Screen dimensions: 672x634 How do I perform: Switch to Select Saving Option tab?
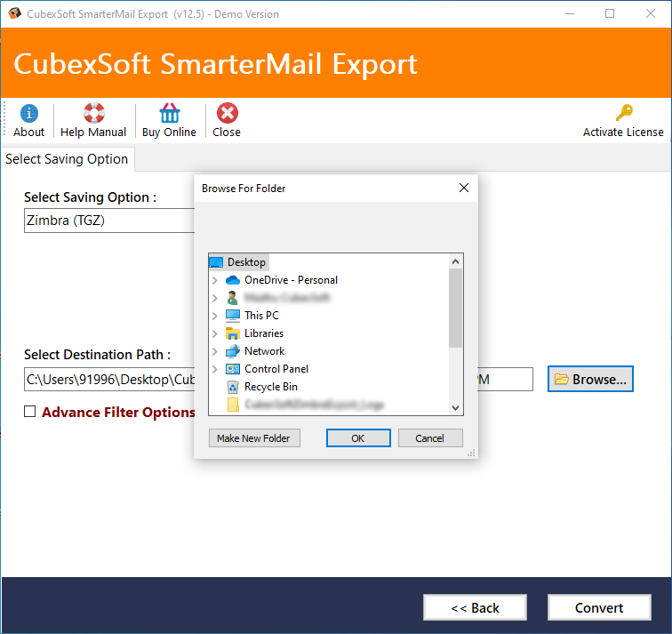(67, 159)
